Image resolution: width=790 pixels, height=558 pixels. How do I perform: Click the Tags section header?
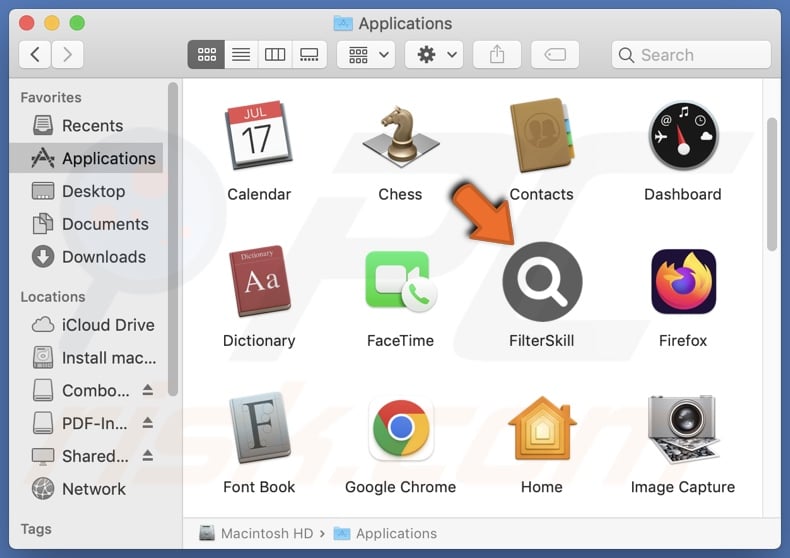click(x=36, y=529)
